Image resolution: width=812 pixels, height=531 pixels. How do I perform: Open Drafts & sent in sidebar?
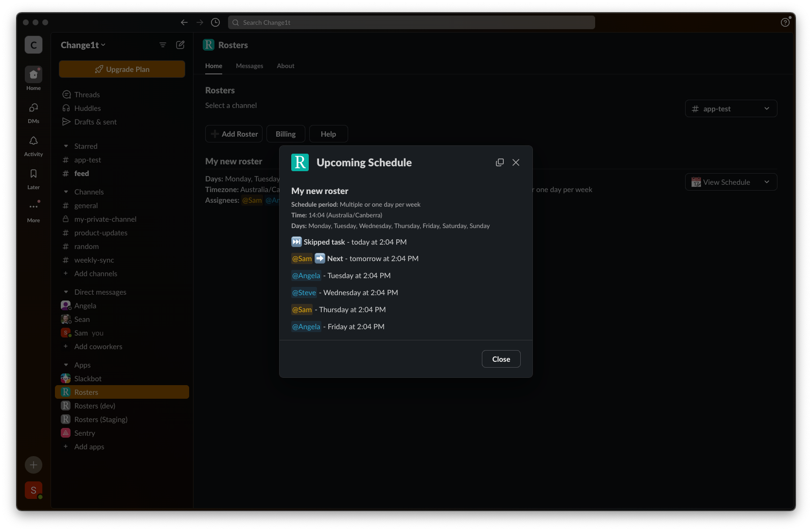[x=122, y=122]
